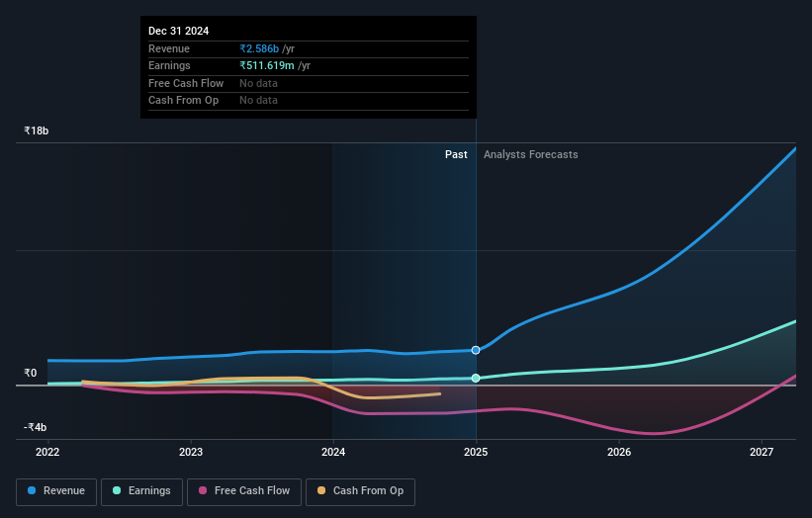
Task: Toggle the Earnings legend button
Action: click(x=141, y=491)
